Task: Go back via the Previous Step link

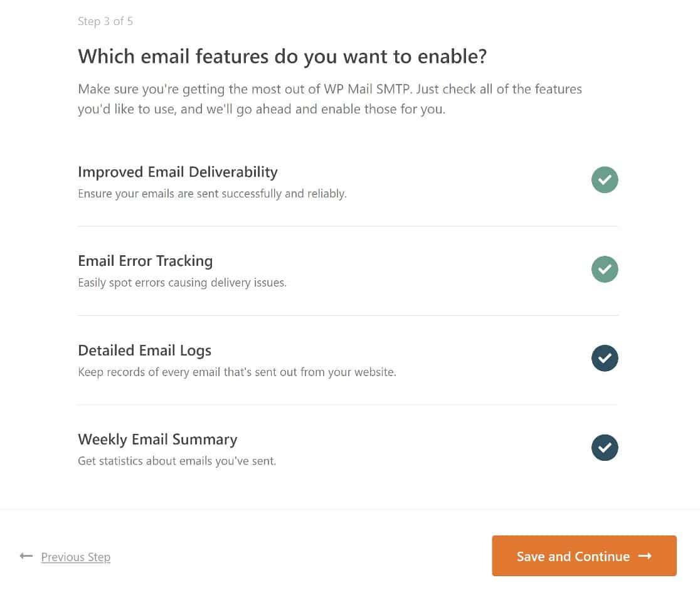Action: (75, 557)
